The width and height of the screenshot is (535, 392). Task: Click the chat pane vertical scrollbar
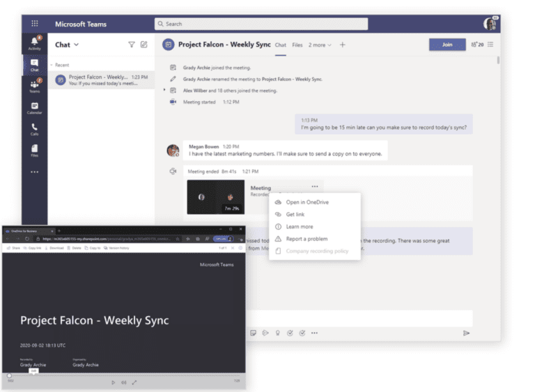pyautogui.click(x=498, y=60)
